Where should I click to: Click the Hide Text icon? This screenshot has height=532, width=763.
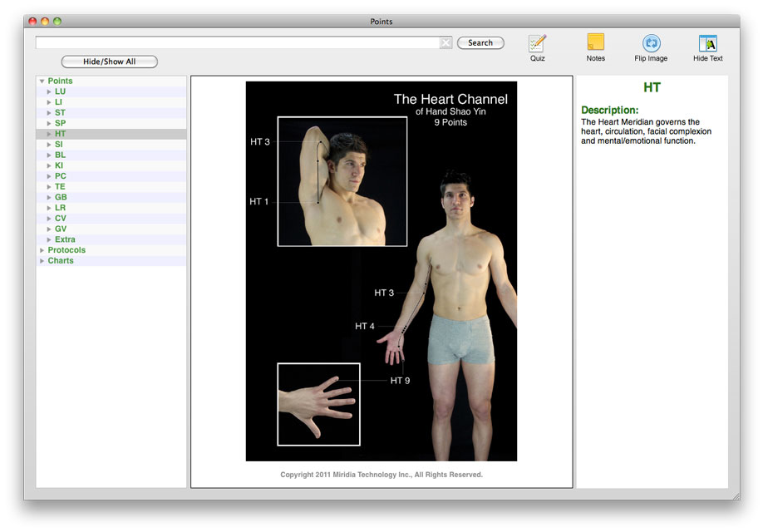[x=707, y=43]
